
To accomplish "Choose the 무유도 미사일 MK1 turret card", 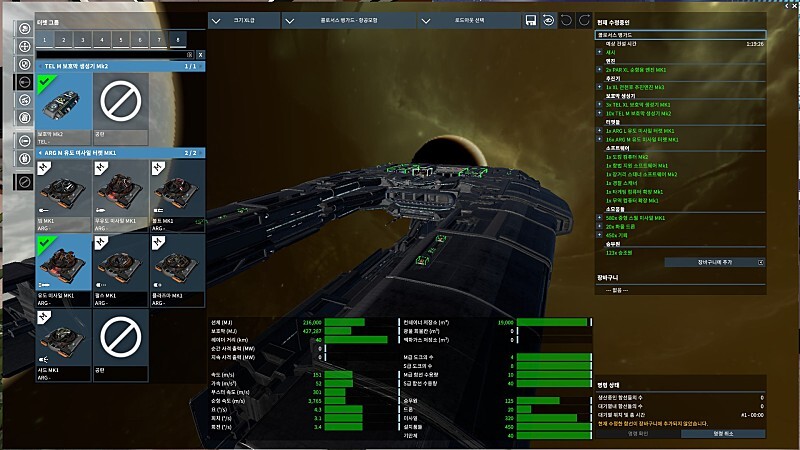I will click(120, 196).
